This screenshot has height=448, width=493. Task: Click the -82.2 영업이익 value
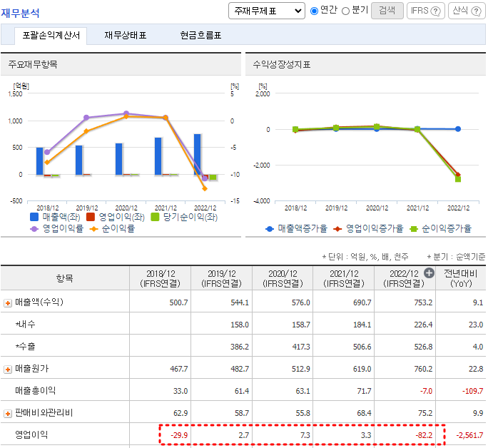pos(424,436)
